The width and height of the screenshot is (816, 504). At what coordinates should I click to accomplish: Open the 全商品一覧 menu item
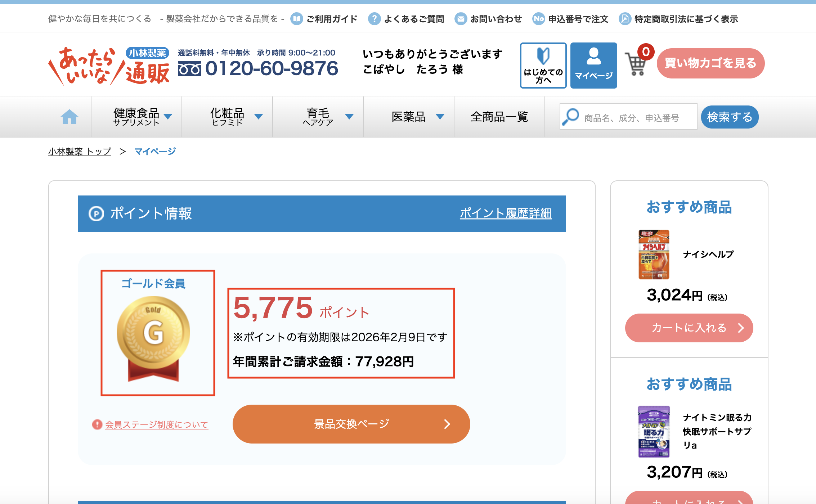coord(499,117)
